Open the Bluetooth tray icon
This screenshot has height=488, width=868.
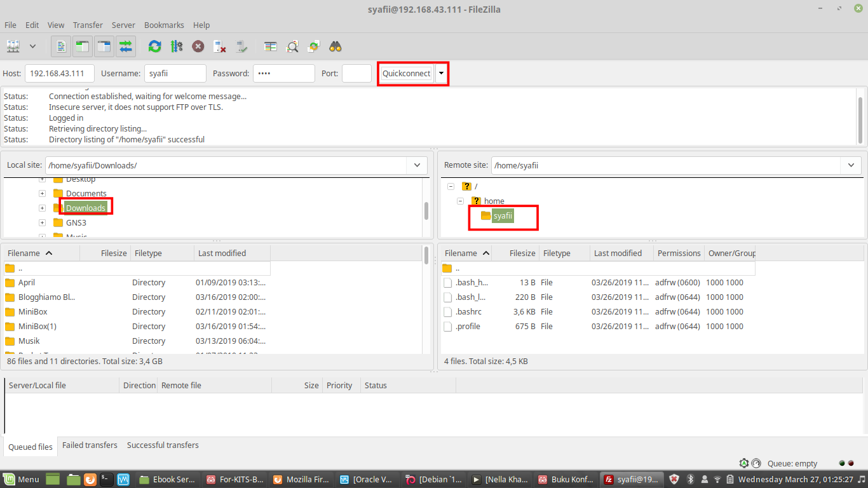pos(690,479)
